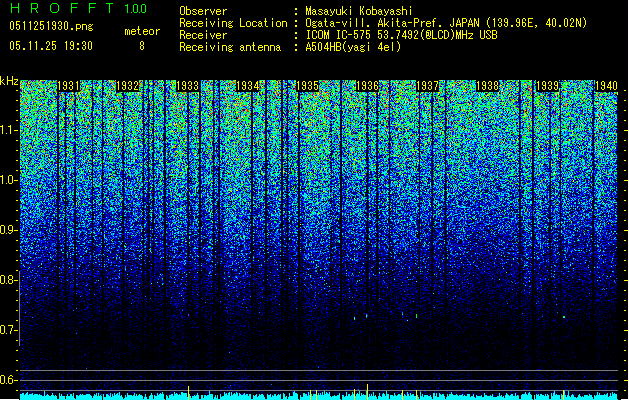Click the 0.8 frequency axis label

coord(8,280)
